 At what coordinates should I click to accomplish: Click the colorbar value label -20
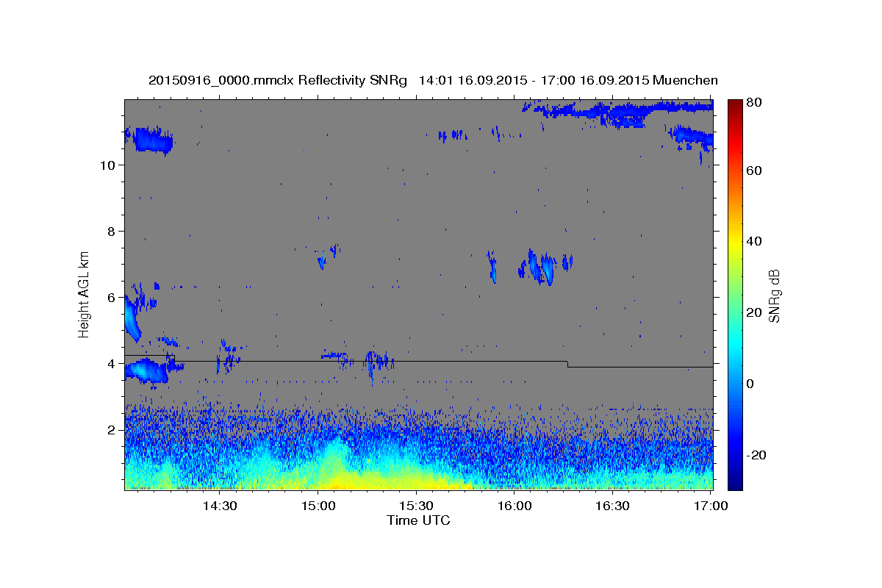pos(758,455)
